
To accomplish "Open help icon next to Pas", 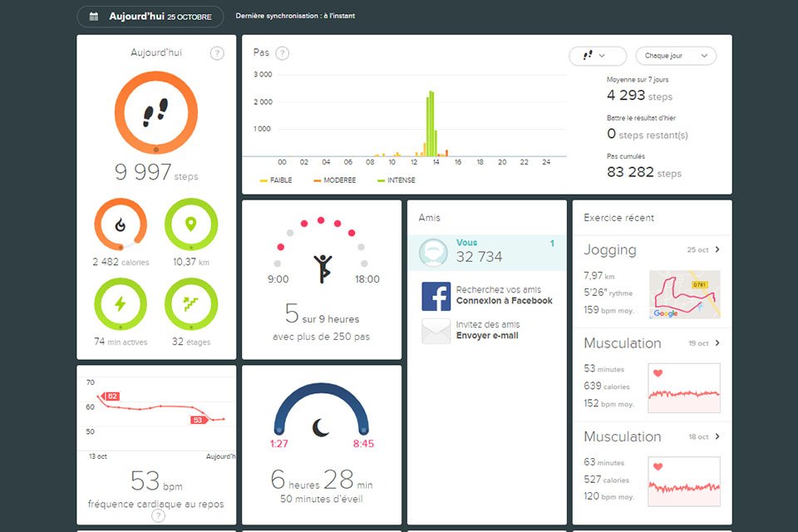I will [282, 53].
